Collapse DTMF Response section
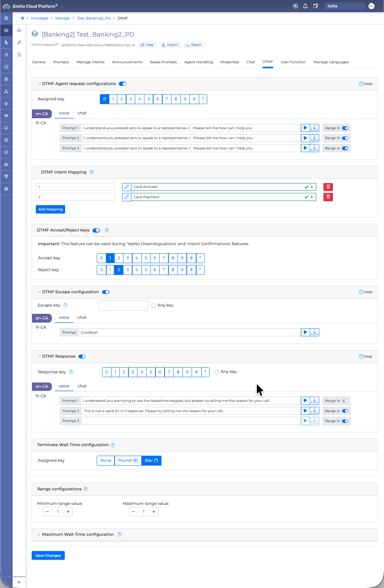Screen dimensions: 384x588 [x=39, y=357]
